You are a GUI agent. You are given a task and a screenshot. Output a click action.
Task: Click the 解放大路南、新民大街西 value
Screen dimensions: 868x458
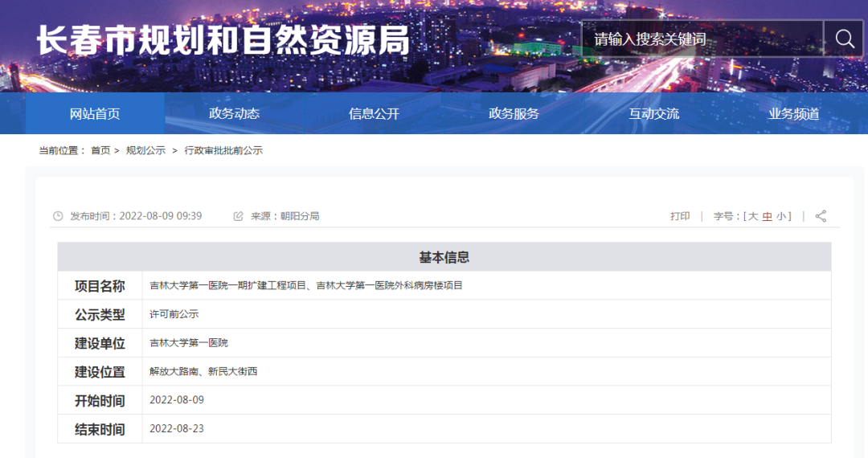tap(203, 372)
